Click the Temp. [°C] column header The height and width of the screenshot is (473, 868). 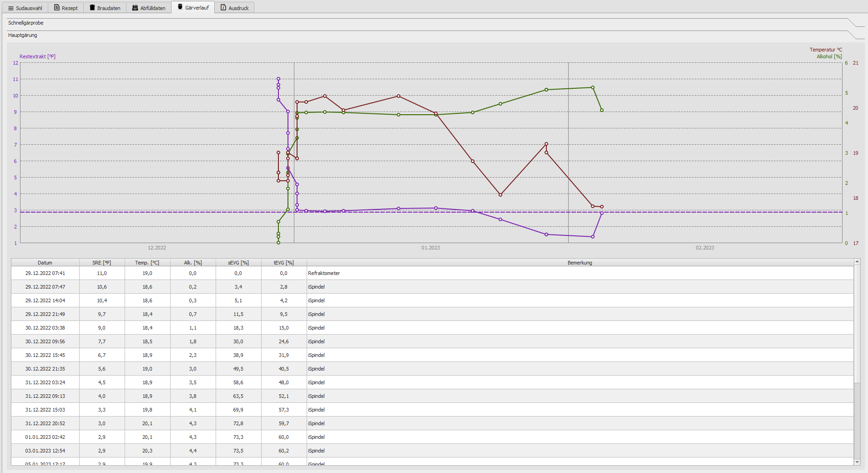pyautogui.click(x=147, y=263)
